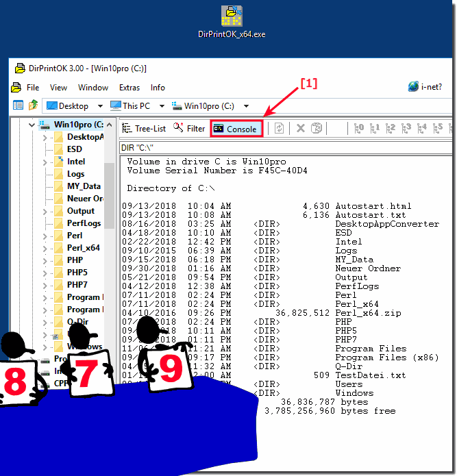Click the expand level 3 tree icon
This screenshot has height=476, width=457.
tap(406, 128)
